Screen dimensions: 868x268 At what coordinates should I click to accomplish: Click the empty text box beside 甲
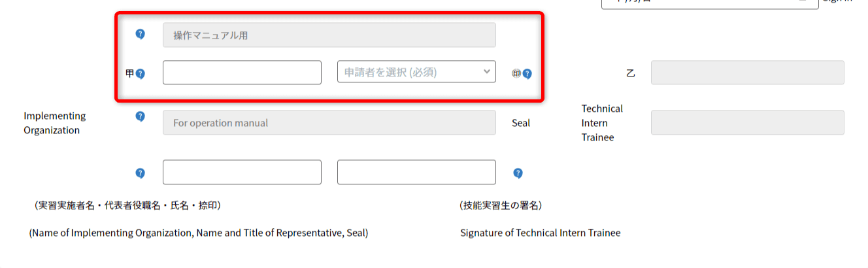pos(242,73)
